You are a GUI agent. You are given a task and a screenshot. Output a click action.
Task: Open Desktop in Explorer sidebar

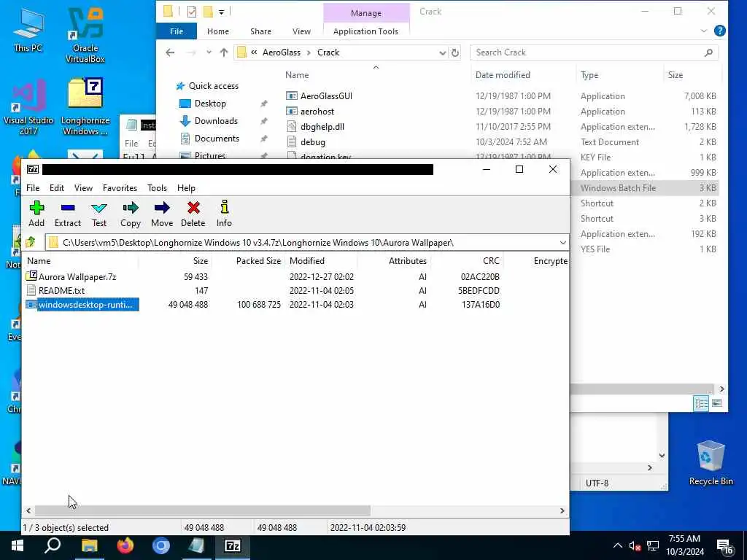(x=203, y=104)
